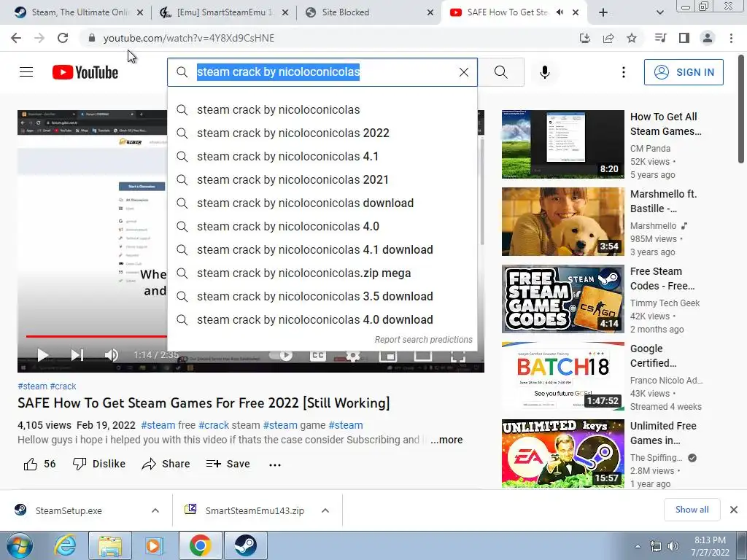747x560 pixels.
Task: Go to YouTube home via logo
Action: coord(85,72)
